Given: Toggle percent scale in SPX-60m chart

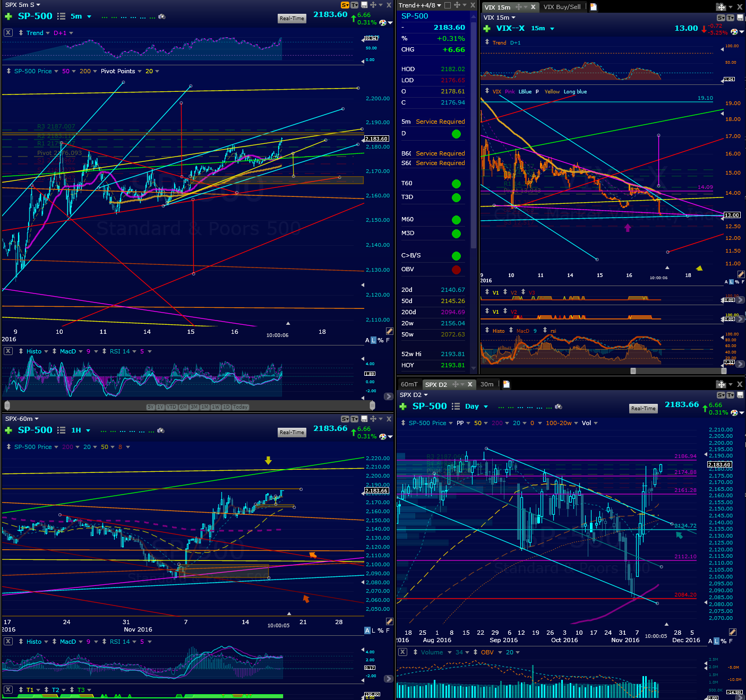Looking at the screenshot, I should click(x=380, y=630).
